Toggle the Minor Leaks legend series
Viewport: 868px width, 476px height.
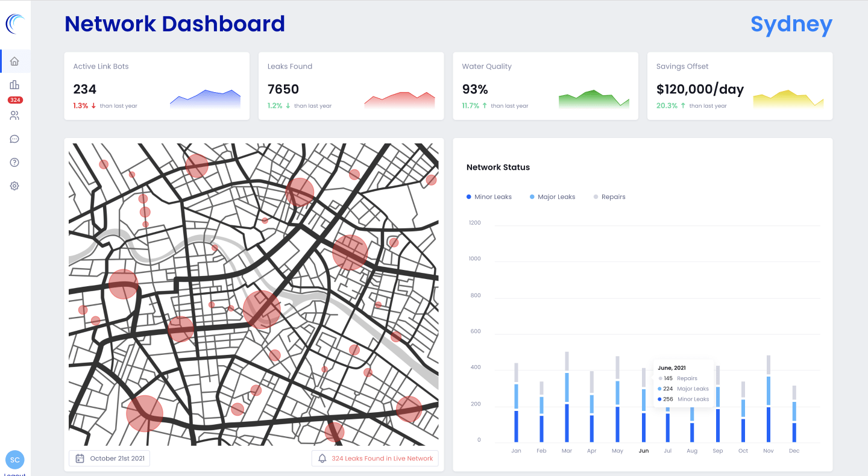pos(489,197)
